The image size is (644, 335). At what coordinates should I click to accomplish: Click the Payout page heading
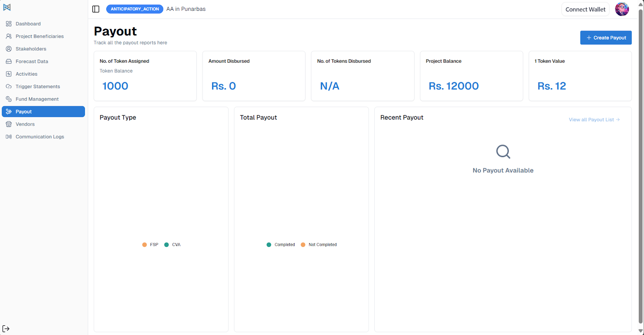point(115,31)
